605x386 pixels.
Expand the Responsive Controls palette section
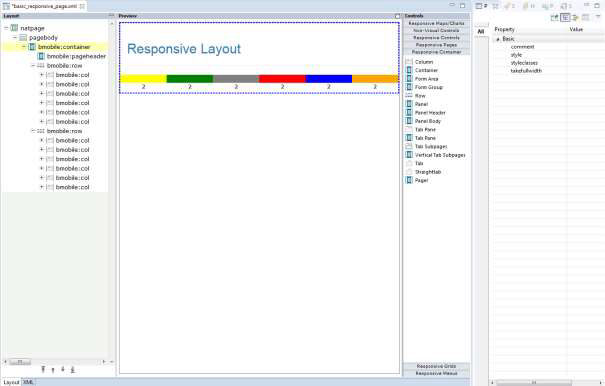436,38
